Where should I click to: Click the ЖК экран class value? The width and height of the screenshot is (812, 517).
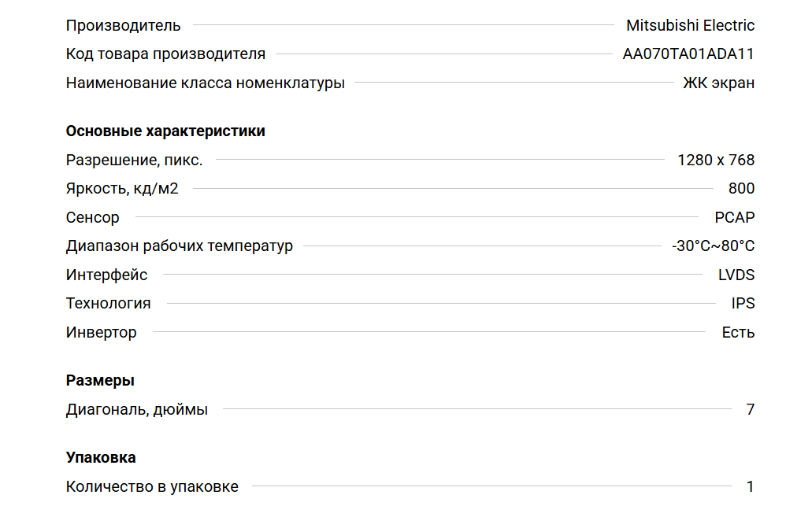718,83
